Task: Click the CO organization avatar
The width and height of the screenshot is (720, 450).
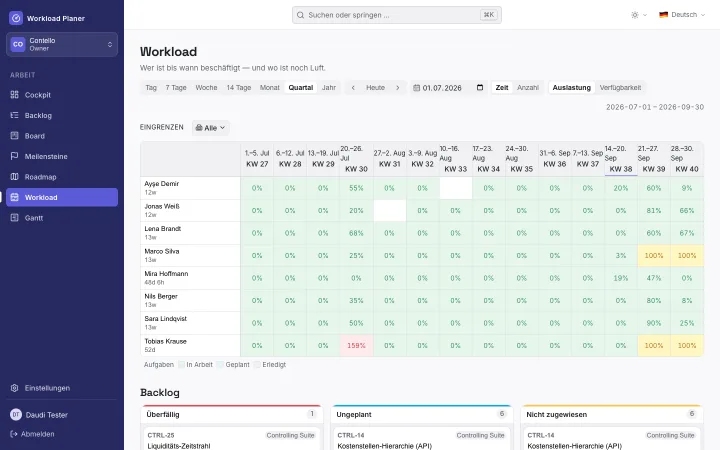Action: click(x=18, y=45)
